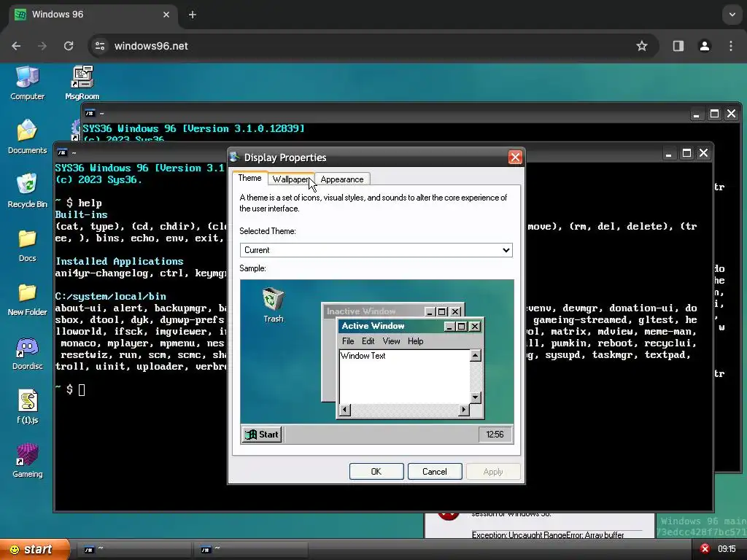Open Chrome three-dot menu
Viewport: 747px width, 560px height.
click(x=731, y=46)
